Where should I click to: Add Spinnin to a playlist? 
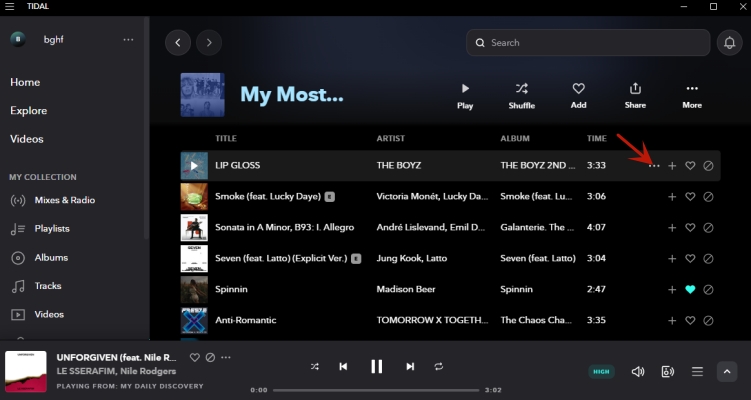pos(672,289)
